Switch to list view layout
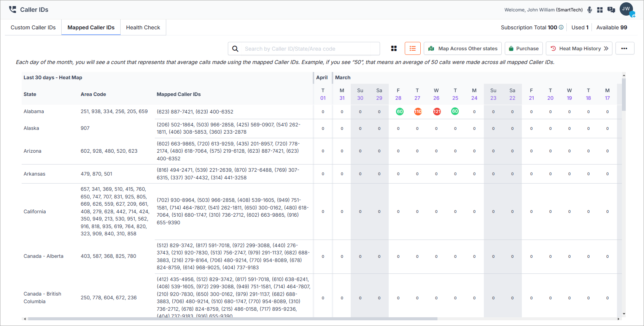The height and width of the screenshot is (326, 644). (413, 48)
